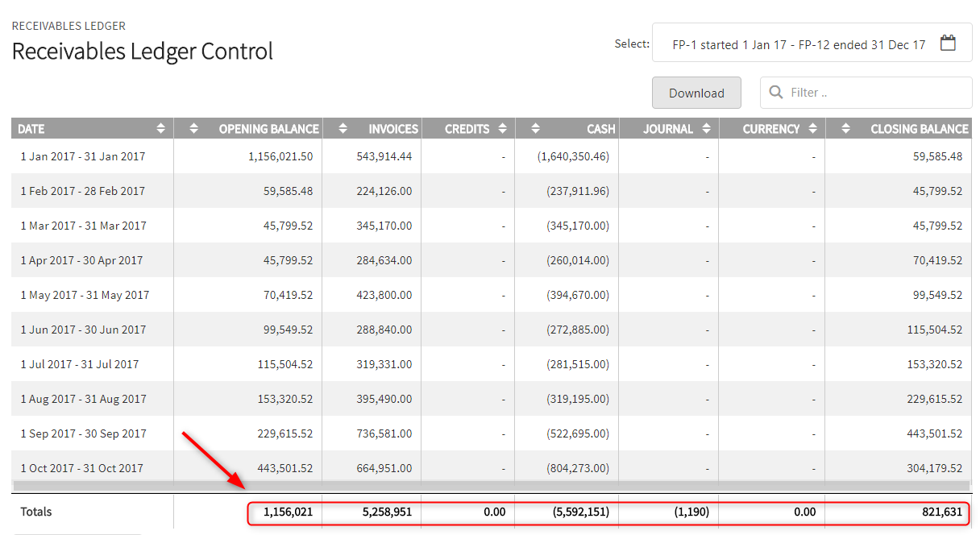Click the January cash amount (1,640,350.46)
This screenshot has height=535, width=980.
click(573, 156)
